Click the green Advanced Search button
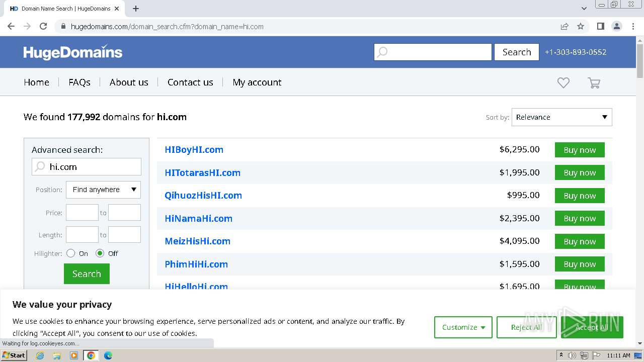The height and width of the screenshot is (362, 644). pos(87,274)
